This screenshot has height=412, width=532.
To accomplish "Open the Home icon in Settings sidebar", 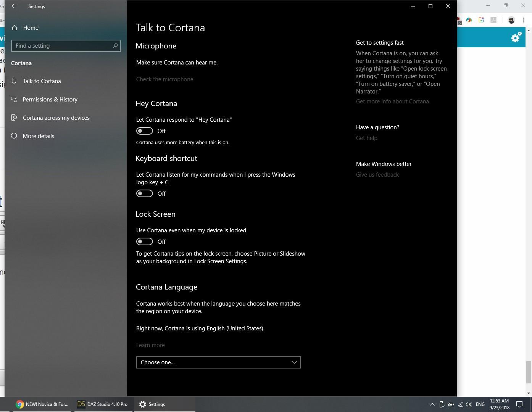I will 15,27.
